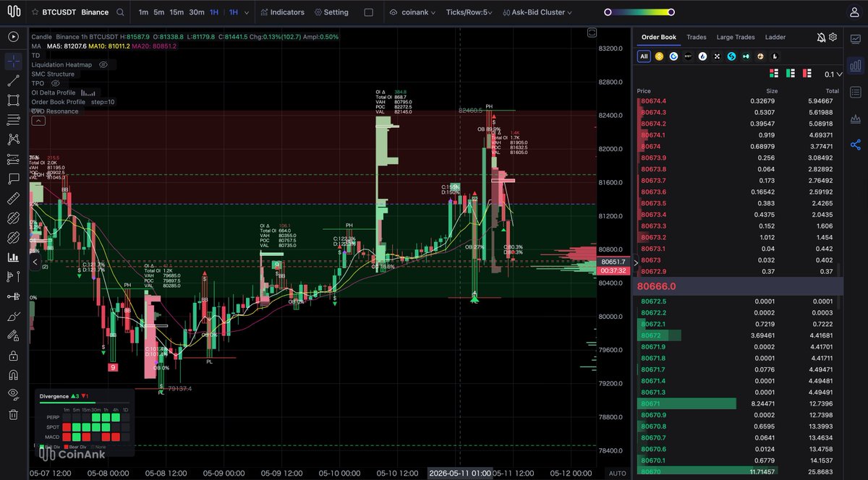Select the text note annotation tool
The height and width of the screenshot is (480, 868).
[x=13, y=179]
